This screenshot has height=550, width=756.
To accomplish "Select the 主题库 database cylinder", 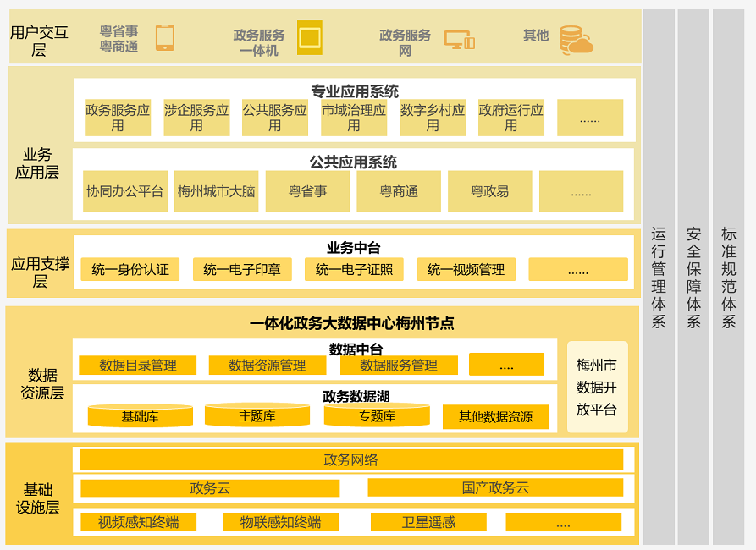I will coord(257,415).
